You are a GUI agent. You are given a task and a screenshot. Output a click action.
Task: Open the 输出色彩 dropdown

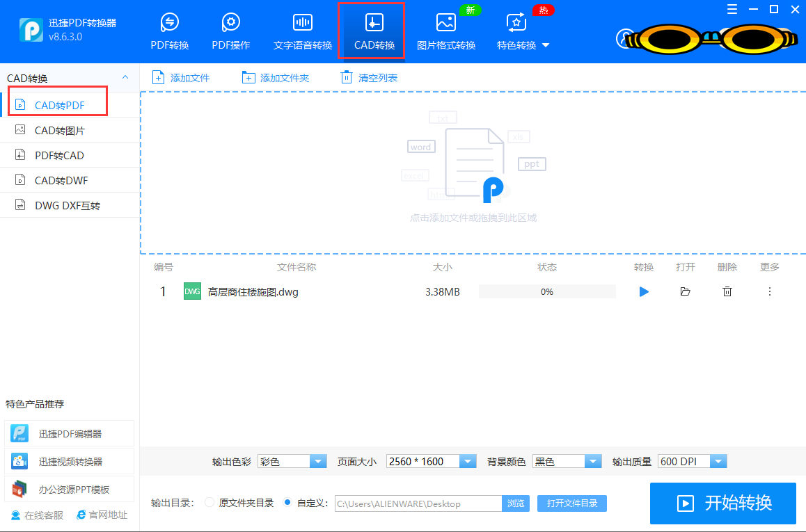(x=292, y=461)
